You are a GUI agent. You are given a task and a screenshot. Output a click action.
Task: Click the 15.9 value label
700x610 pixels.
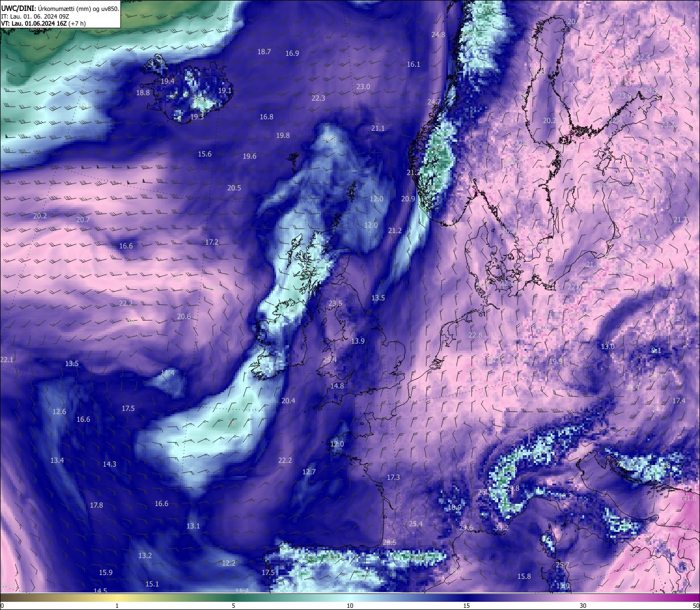(106, 572)
